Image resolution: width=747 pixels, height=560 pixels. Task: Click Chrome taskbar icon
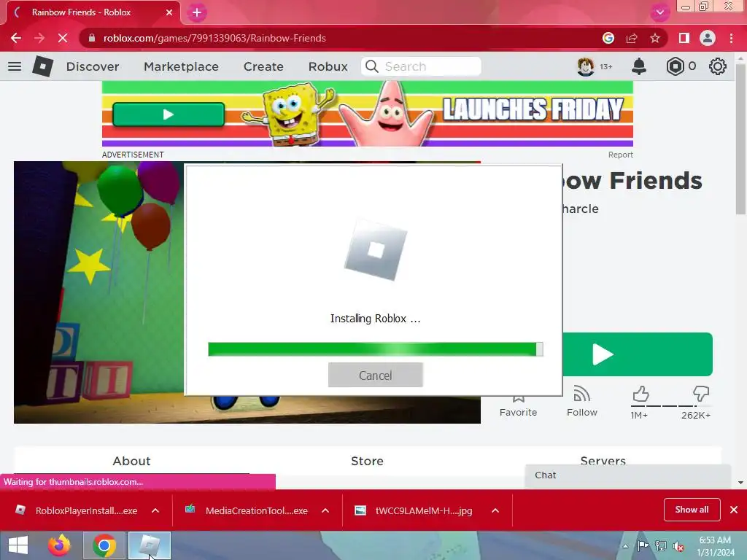(104, 545)
